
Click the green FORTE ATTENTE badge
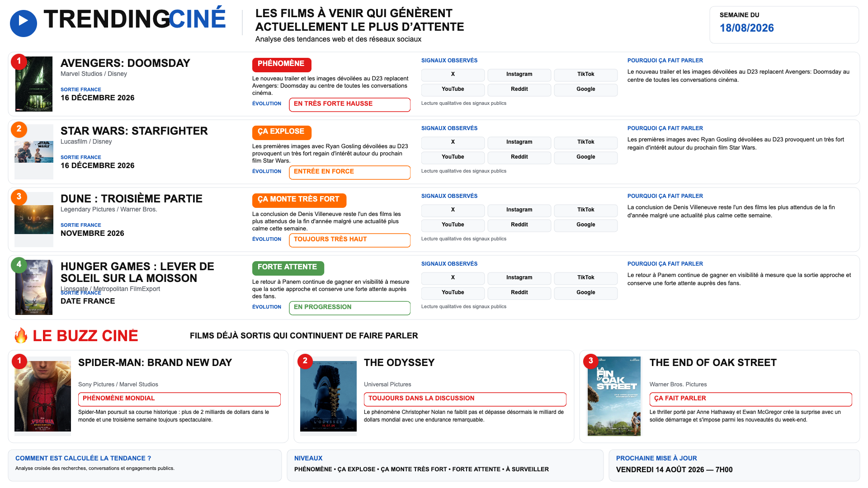[x=288, y=268]
